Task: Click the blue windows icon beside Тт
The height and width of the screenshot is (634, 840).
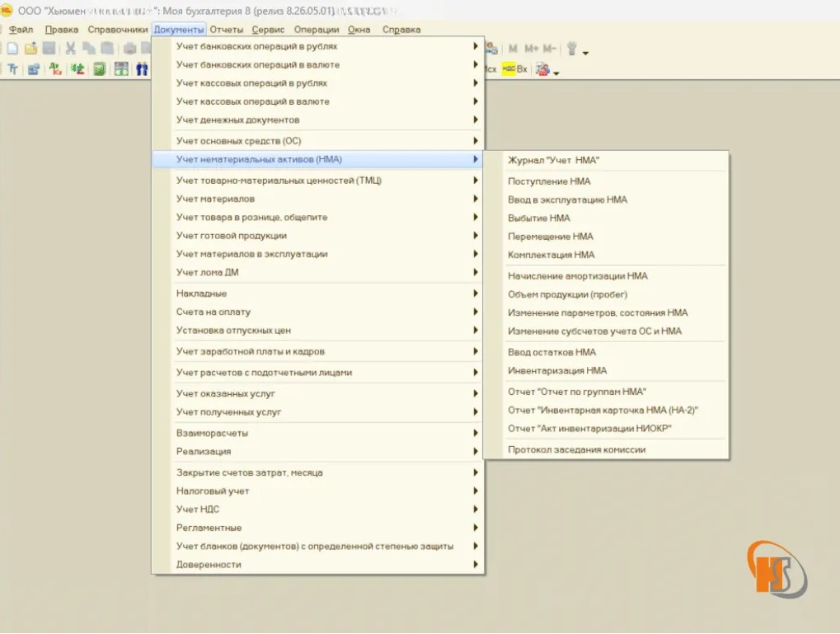Action: point(34,69)
